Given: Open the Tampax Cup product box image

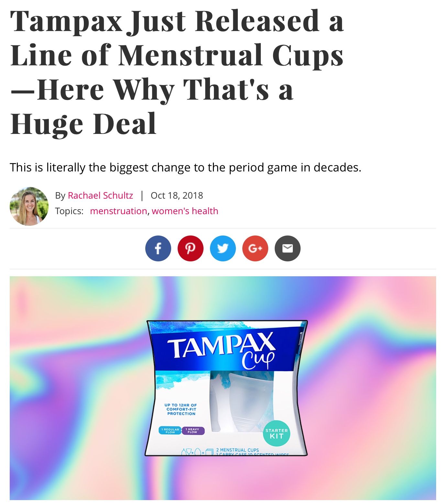Looking at the screenshot, I should 226,388.
